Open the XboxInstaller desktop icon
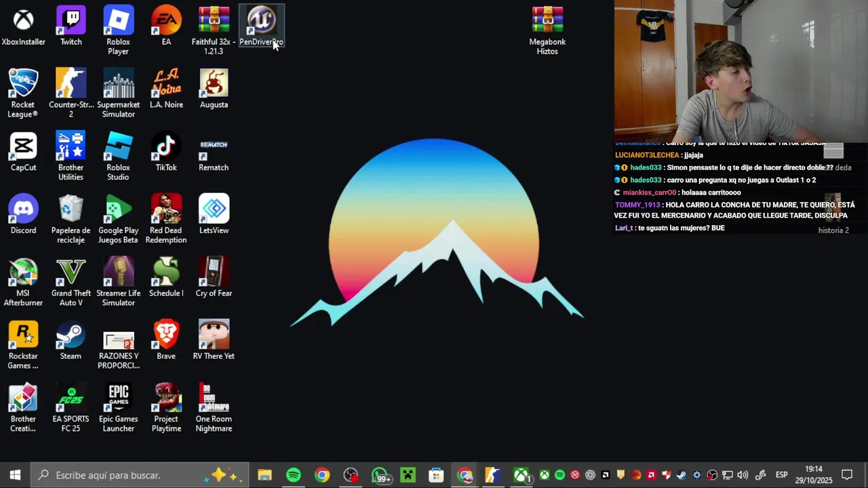Viewport: 868px width, 488px height. coord(23,27)
